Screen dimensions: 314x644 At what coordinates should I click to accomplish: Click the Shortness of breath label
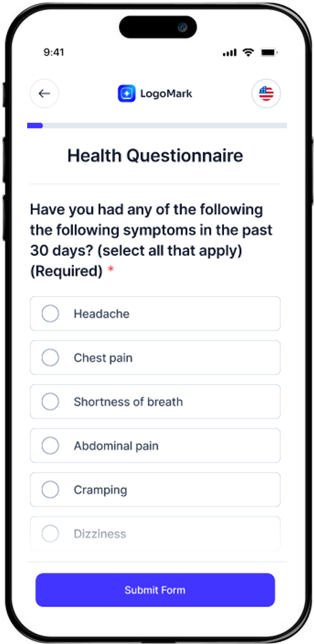128,402
